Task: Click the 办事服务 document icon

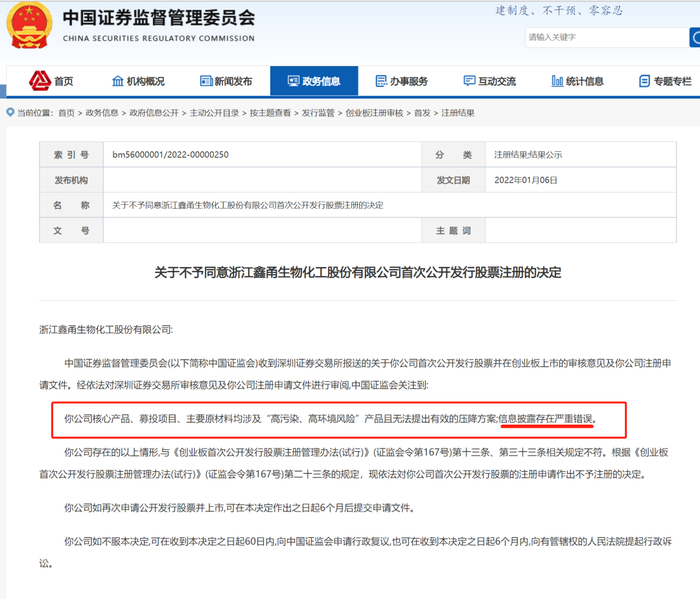Action: [381, 81]
